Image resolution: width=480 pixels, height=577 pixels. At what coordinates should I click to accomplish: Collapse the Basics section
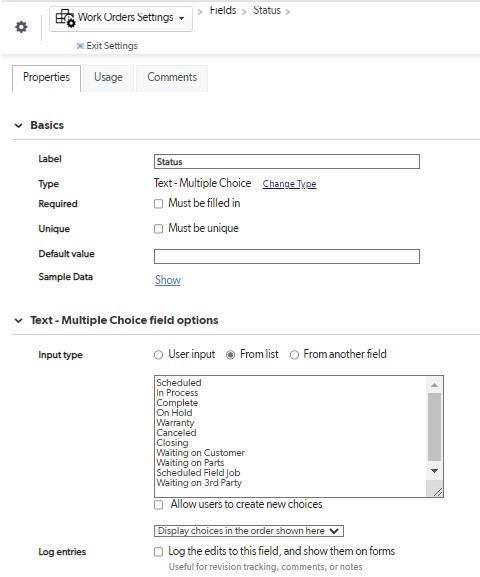(18, 125)
